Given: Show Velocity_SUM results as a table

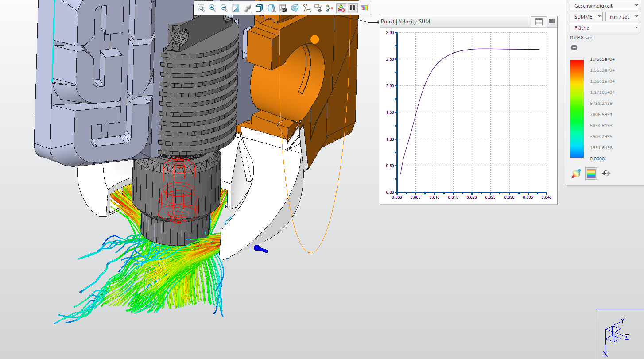Looking at the screenshot, I should coord(539,21).
